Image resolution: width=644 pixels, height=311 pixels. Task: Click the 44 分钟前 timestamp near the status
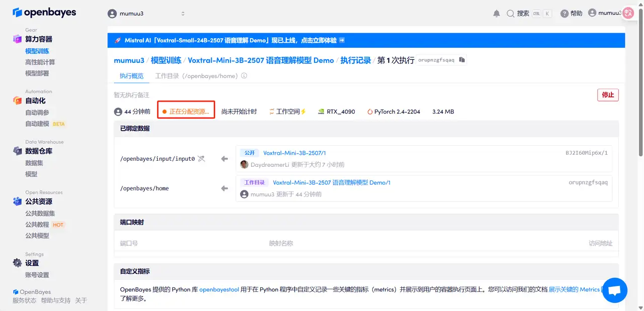pos(137,112)
